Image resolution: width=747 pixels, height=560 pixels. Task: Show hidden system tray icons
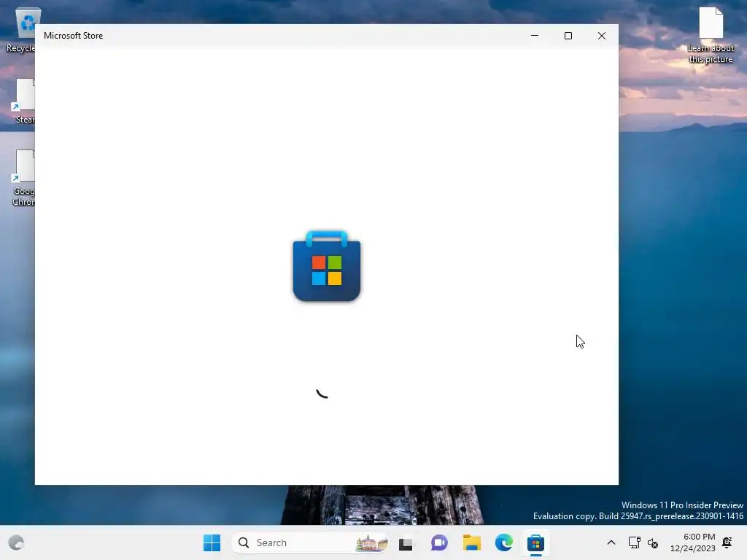click(x=611, y=542)
